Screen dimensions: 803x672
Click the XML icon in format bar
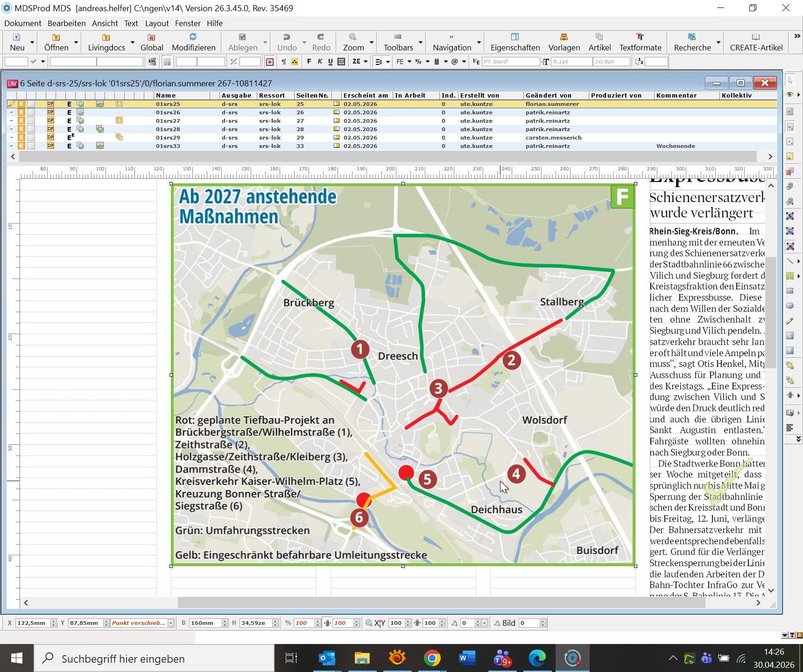[x=152, y=62]
